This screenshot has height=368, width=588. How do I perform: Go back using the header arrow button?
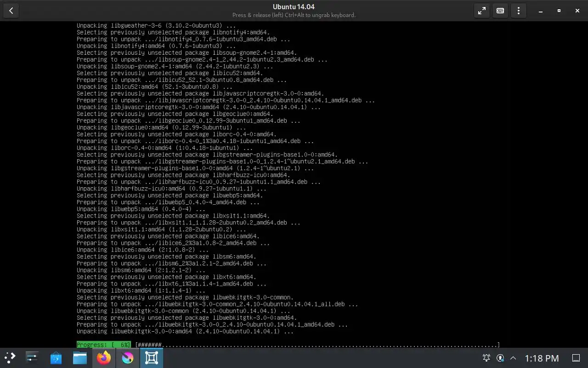pyautogui.click(x=11, y=11)
